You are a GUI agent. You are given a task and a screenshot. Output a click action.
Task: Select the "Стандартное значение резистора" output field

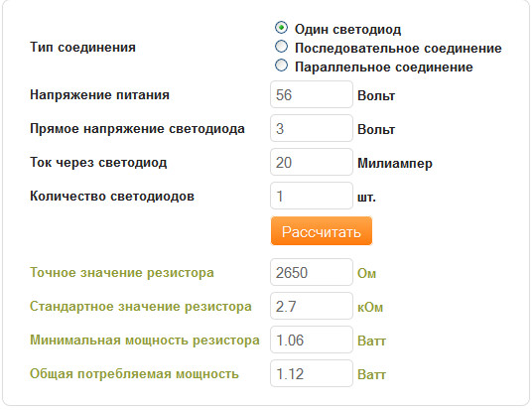pyautogui.click(x=312, y=306)
